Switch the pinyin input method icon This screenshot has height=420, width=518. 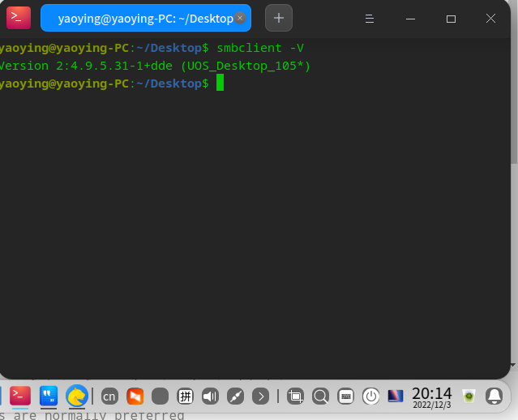coord(186,396)
